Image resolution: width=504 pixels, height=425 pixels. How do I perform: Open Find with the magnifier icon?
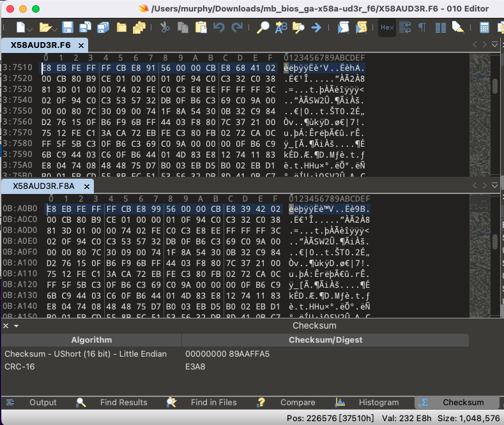coord(263,27)
